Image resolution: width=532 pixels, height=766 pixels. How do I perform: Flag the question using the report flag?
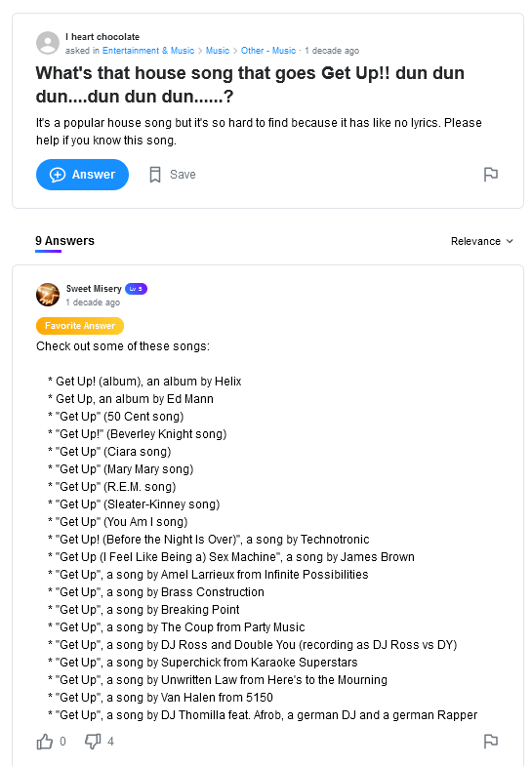pos(490,175)
